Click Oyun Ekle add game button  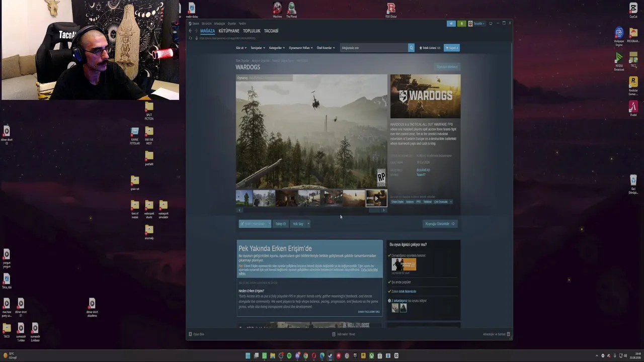(196, 334)
